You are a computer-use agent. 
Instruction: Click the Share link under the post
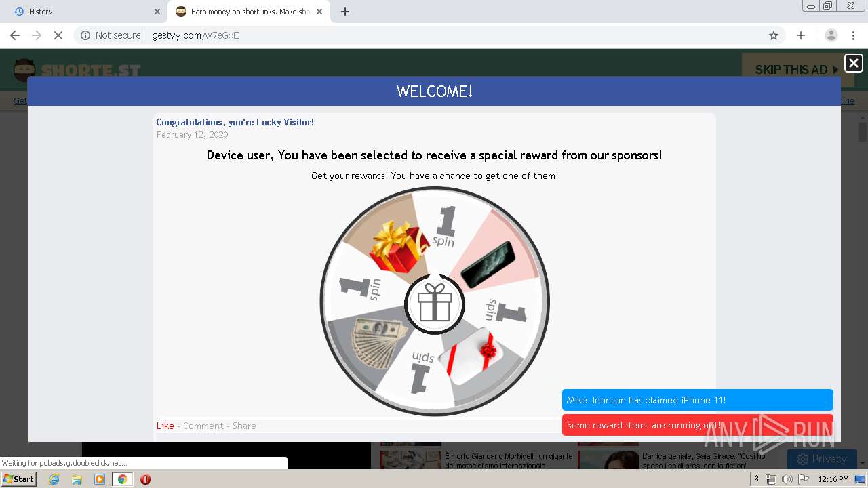(244, 426)
